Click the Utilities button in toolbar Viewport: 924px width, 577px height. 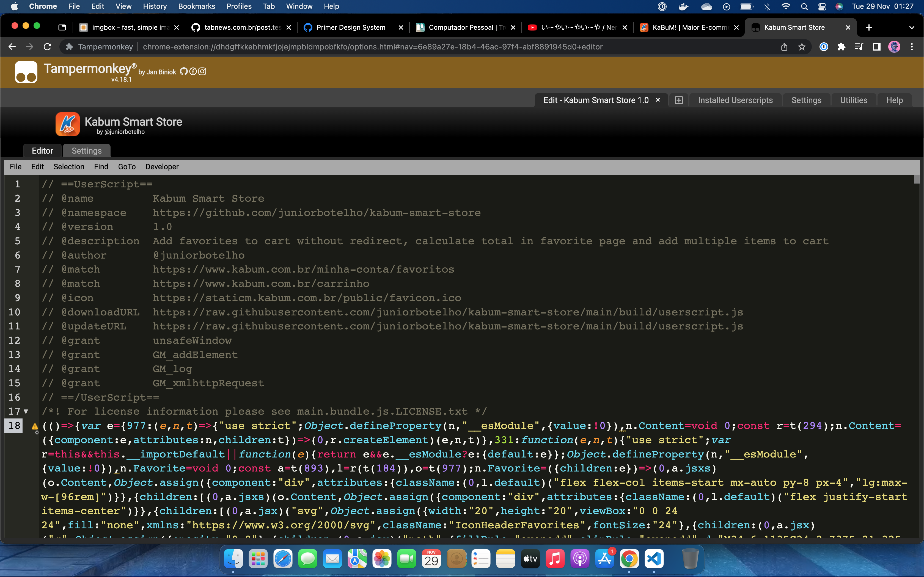[x=854, y=100]
